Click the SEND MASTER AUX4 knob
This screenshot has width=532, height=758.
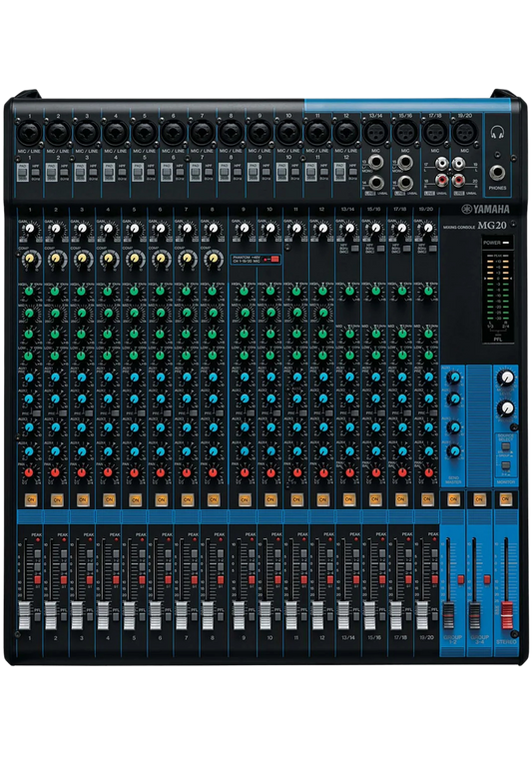point(454,452)
